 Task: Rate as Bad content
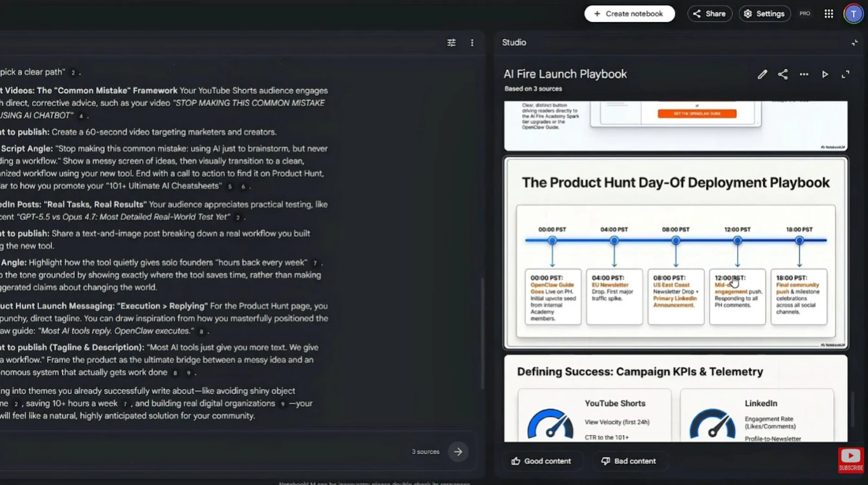pos(629,461)
